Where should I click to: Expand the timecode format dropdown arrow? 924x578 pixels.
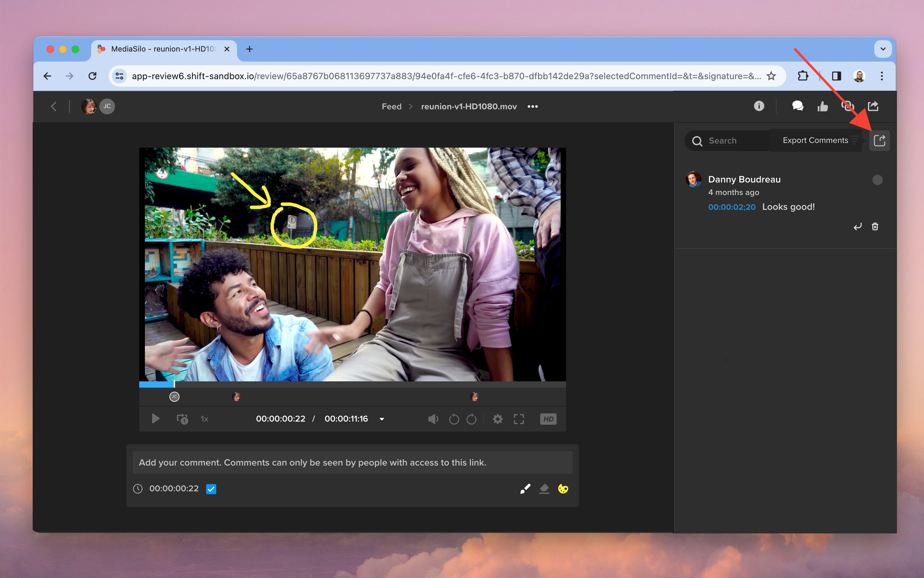[382, 419]
